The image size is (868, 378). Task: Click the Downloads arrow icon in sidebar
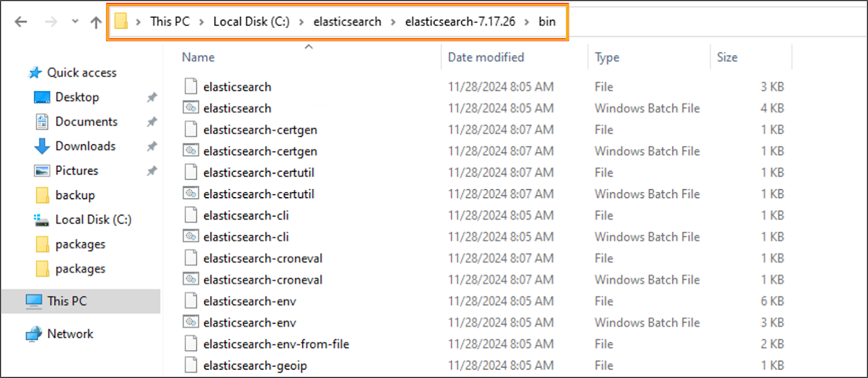42,146
